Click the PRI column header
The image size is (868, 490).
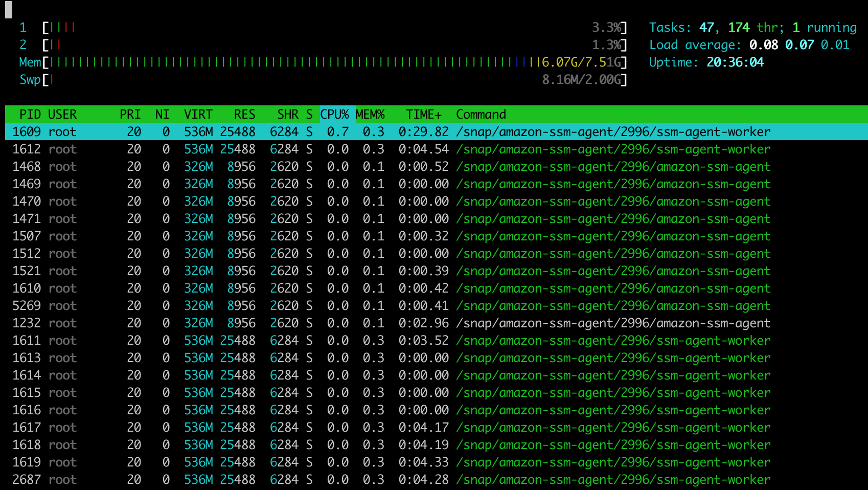pyautogui.click(x=130, y=114)
